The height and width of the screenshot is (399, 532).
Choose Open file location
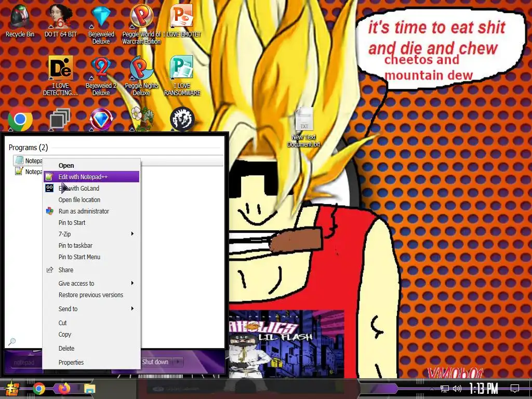pyautogui.click(x=91, y=200)
